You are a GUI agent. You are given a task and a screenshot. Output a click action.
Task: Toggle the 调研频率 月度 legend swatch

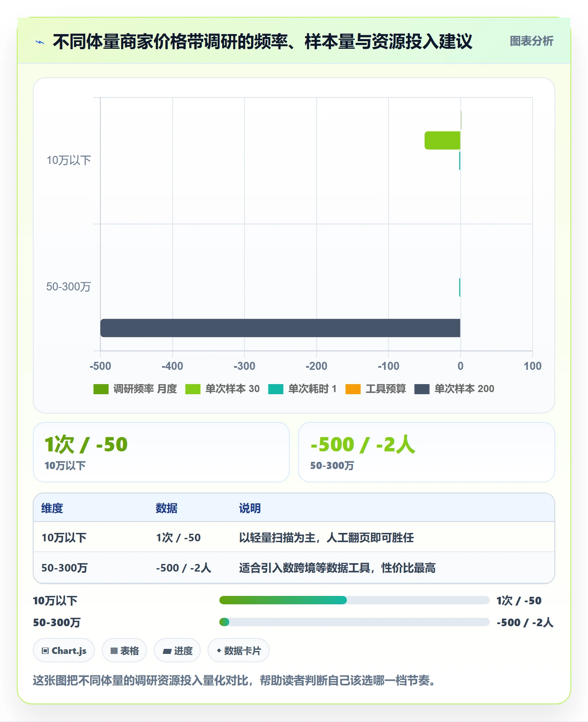coord(101,389)
